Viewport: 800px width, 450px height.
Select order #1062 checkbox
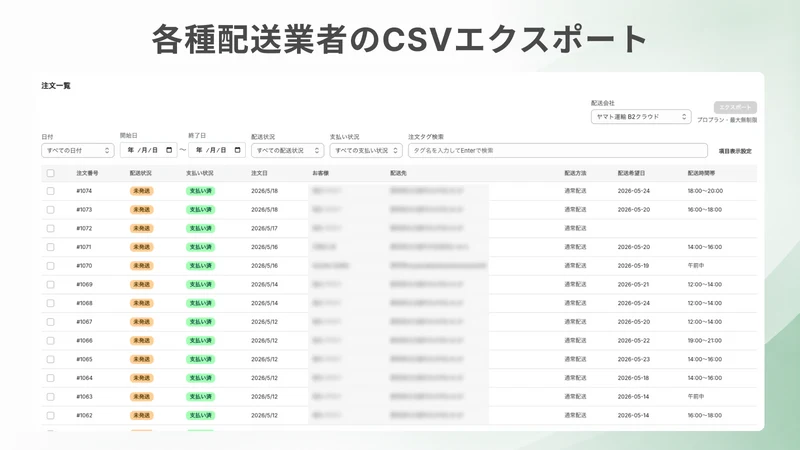coord(51,415)
